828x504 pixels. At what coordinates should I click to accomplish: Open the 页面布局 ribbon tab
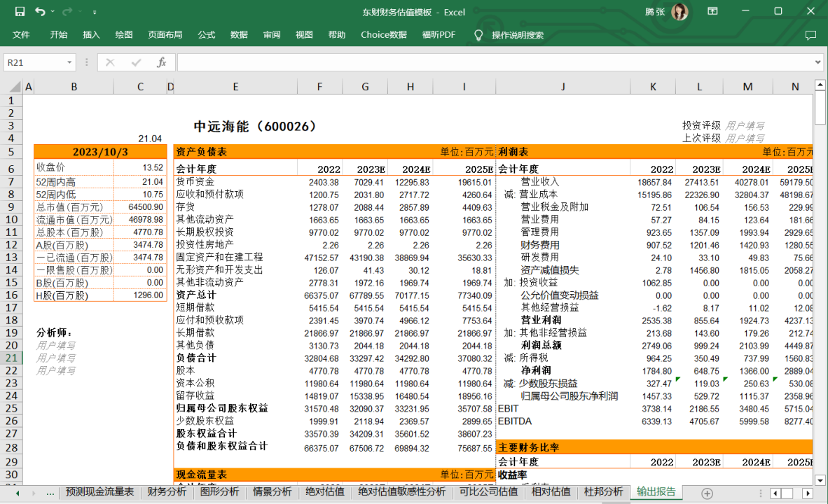[165, 35]
